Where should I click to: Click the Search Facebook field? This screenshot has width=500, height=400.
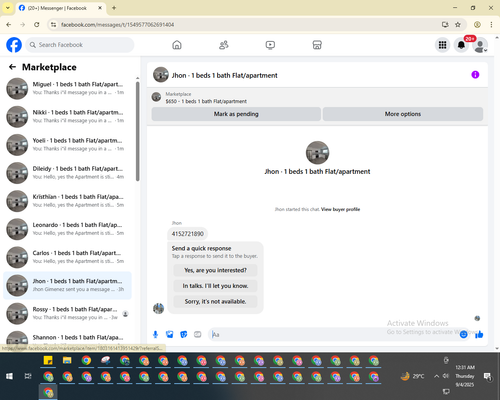coord(80,45)
